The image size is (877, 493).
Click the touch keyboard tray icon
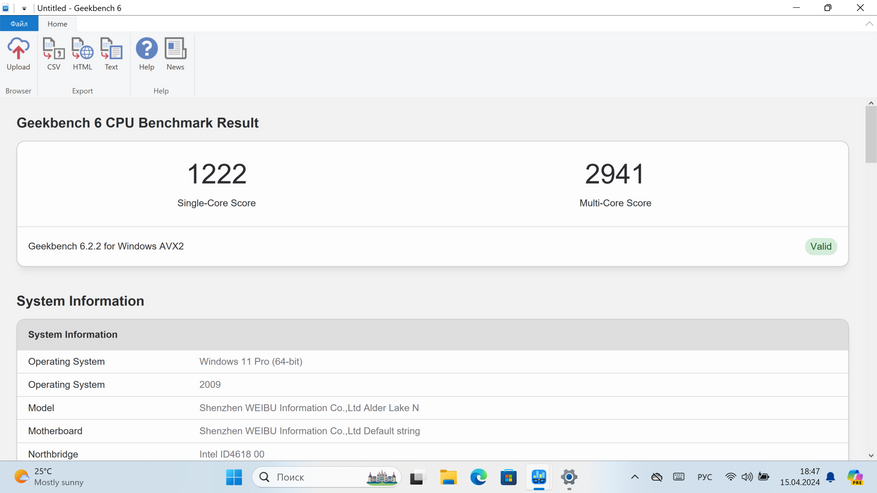click(x=678, y=477)
